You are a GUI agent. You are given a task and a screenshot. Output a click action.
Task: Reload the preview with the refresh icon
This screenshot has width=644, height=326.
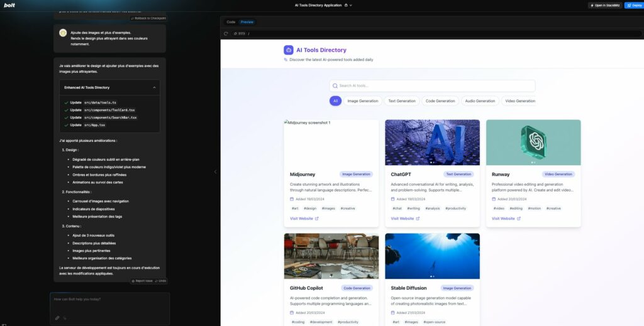(x=226, y=33)
